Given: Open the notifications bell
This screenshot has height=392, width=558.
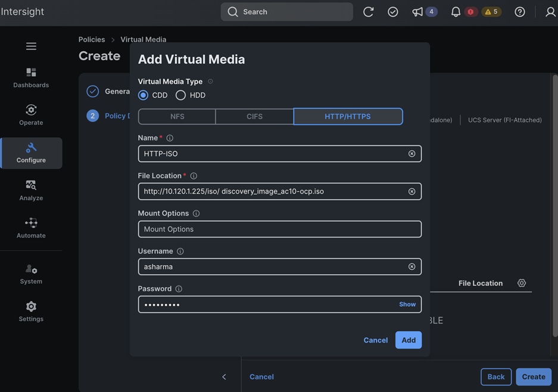Looking at the screenshot, I should coord(456,12).
